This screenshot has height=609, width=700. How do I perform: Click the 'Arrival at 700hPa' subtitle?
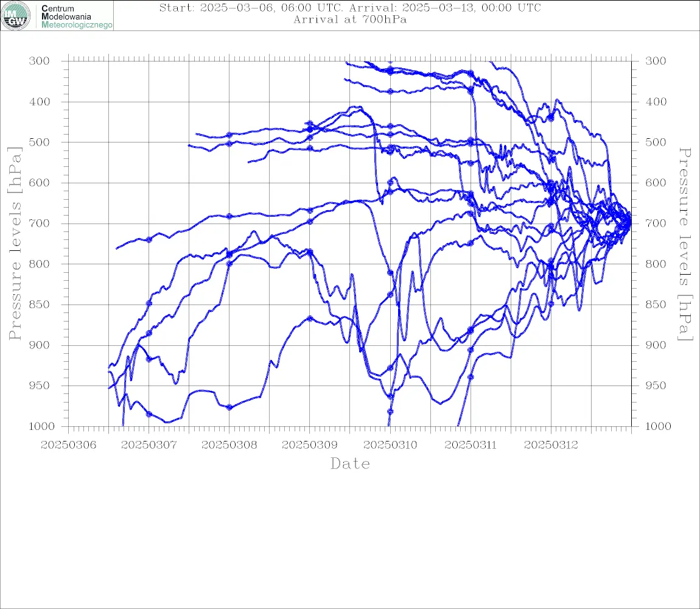350,19
